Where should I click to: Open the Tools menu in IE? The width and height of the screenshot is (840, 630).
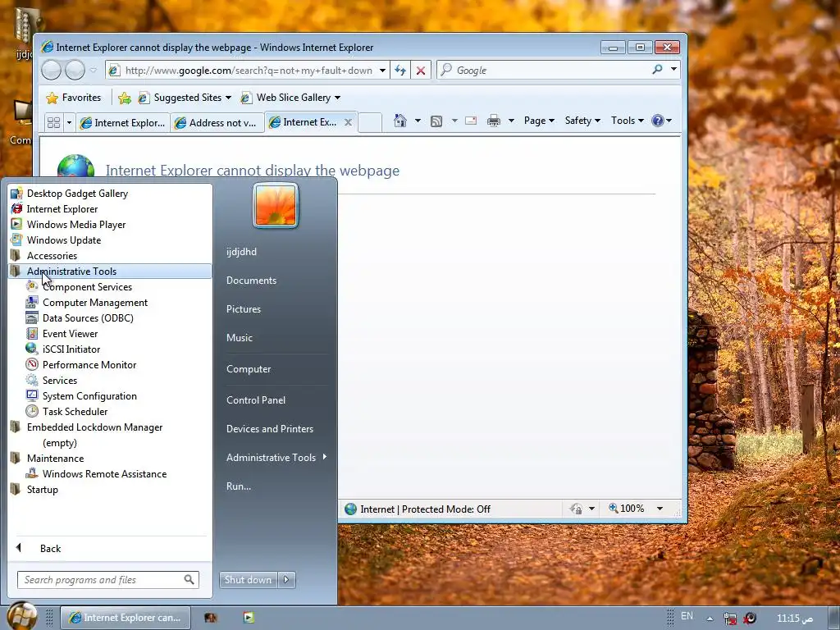628,121
